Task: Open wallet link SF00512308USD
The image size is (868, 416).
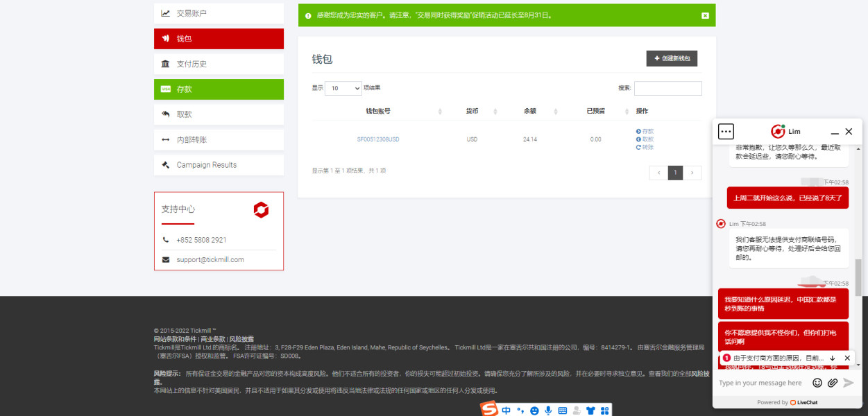Action: (x=378, y=139)
